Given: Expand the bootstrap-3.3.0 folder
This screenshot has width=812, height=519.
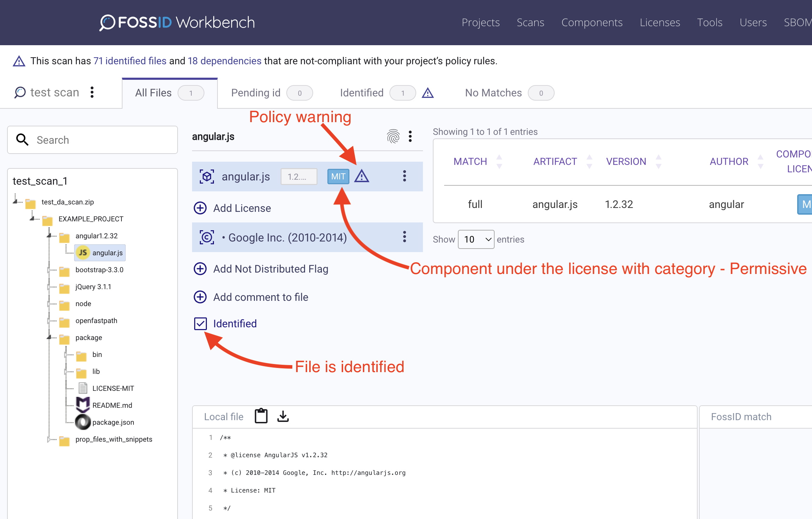Looking at the screenshot, I should 49,270.
